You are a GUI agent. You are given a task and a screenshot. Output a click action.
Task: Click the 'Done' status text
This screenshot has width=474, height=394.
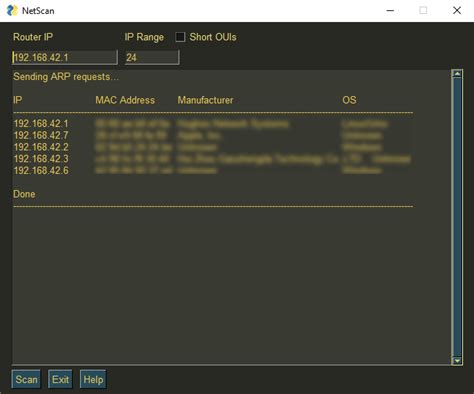pos(24,194)
